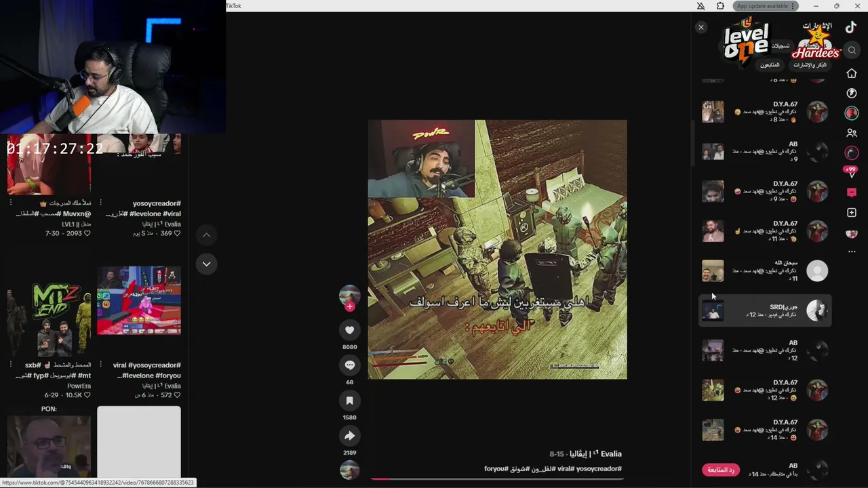Click the Upload plus-square icon

tap(852, 213)
